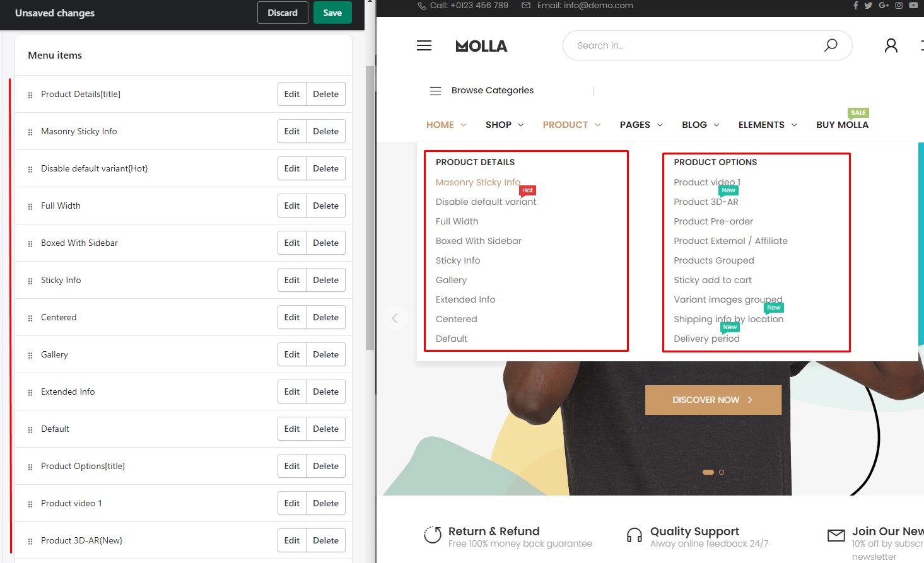This screenshot has width=924, height=563.
Task: Discard the unsaved changes
Action: 283,13
